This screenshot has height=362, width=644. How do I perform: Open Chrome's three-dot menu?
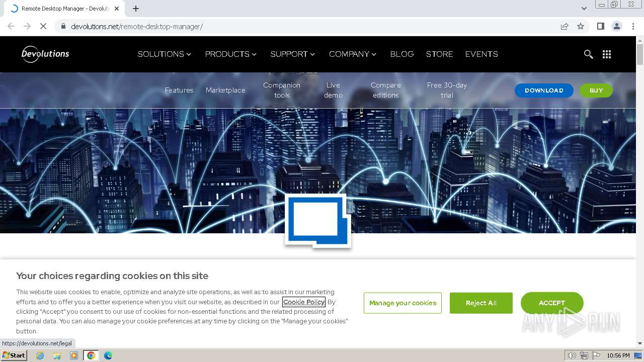click(633, 26)
